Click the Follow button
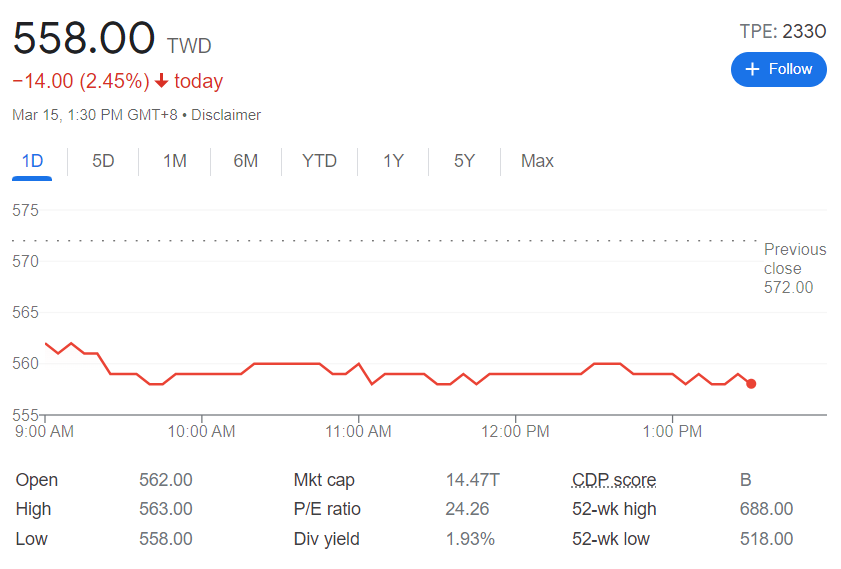The width and height of the screenshot is (841, 569). [778, 69]
